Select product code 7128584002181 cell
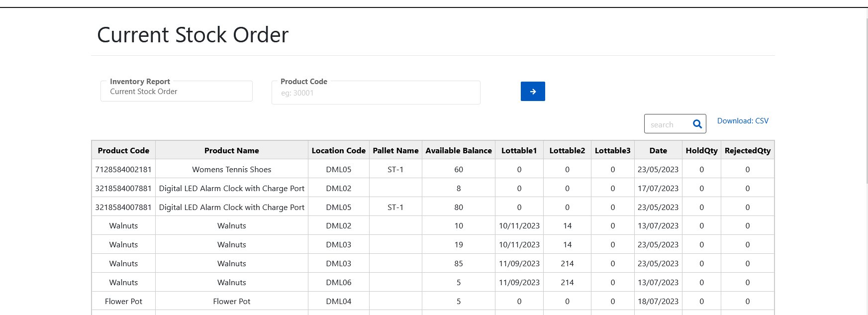This screenshot has height=315, width=868. pyautogui.click(x=123, y=169)
